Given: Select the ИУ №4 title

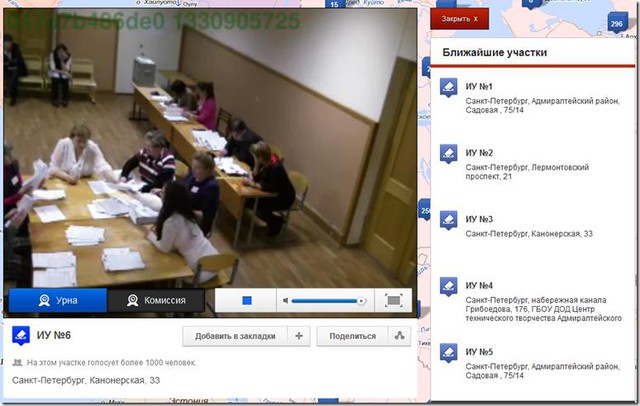Looking at the screenshot, I should (x=479, y=286).
